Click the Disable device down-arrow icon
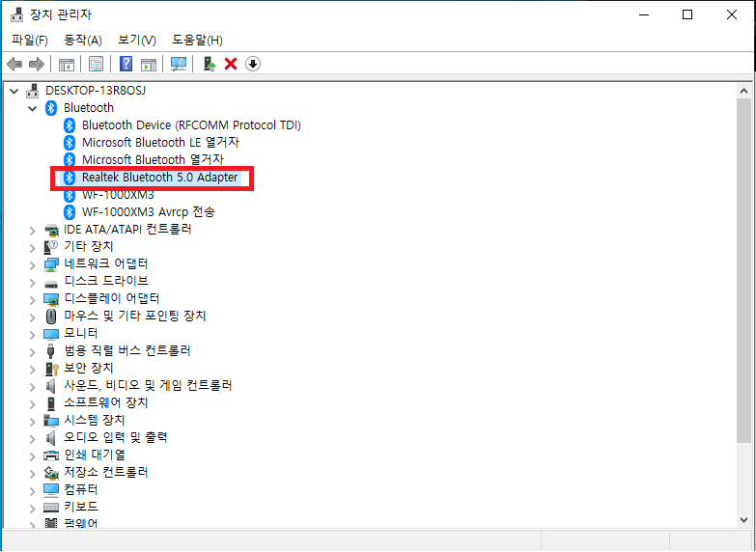 [253, 64]
